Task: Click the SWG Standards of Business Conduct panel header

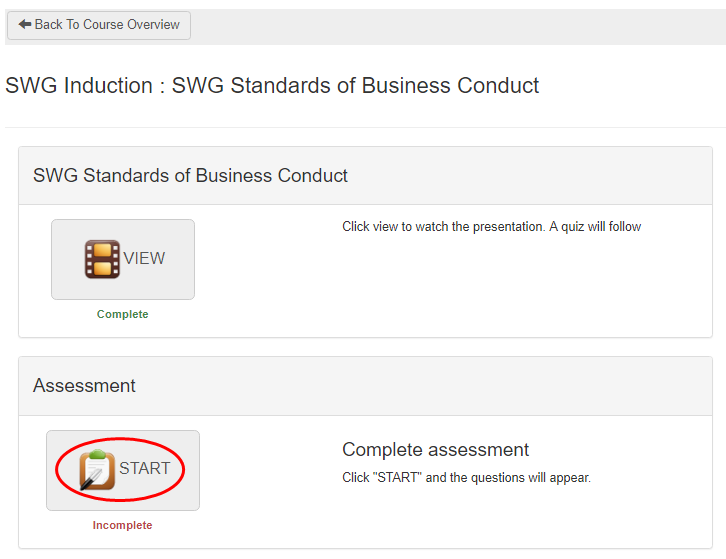Action: [x=190, y=176]
